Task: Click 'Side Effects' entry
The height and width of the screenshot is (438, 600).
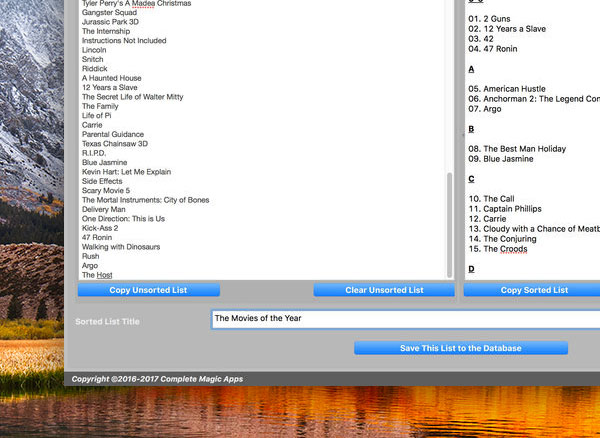Action: [x=102, y=181]
